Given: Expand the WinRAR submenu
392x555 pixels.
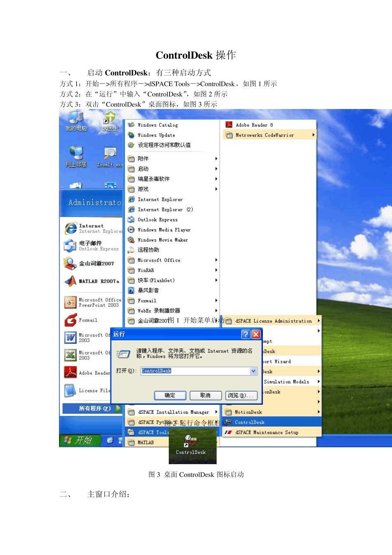Looking at the screenshot, I should pos(172,270).
